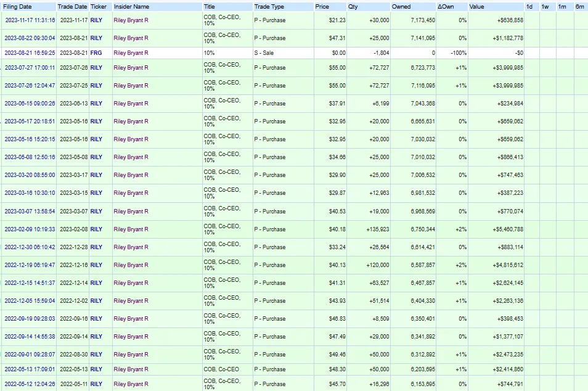Open RILY ticker in the 2023-11-17 row
588x391 pixels.
[96, 20]
